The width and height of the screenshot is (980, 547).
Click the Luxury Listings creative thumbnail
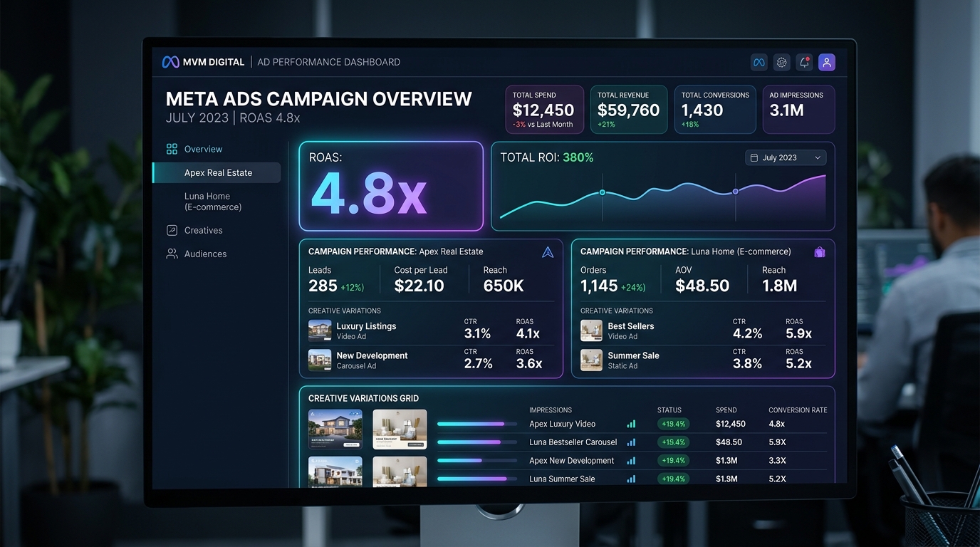pos(320,330)
